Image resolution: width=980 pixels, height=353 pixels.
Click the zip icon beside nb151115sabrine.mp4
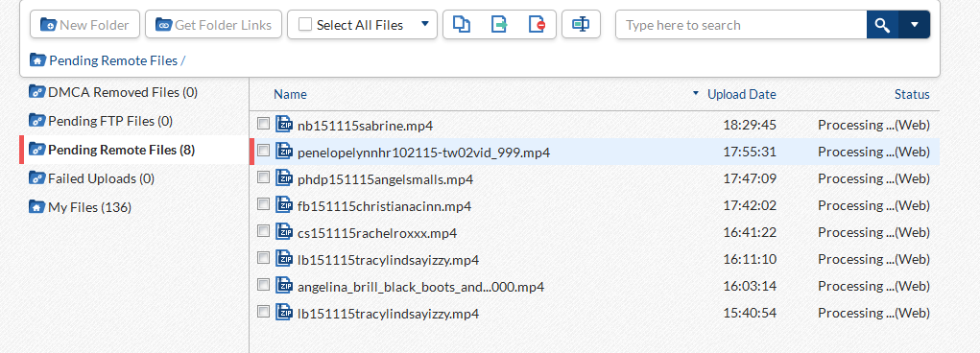point(284,125)
